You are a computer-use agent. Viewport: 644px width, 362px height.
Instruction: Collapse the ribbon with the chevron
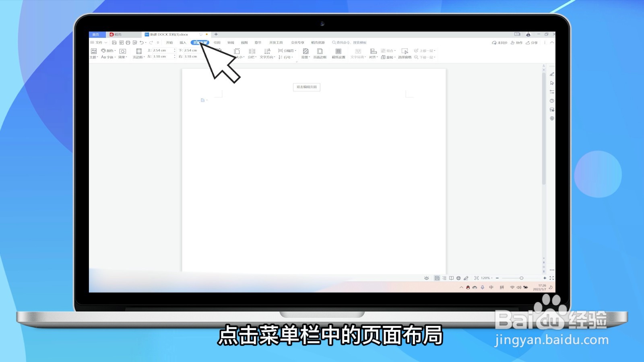click(x=552, y=43)
